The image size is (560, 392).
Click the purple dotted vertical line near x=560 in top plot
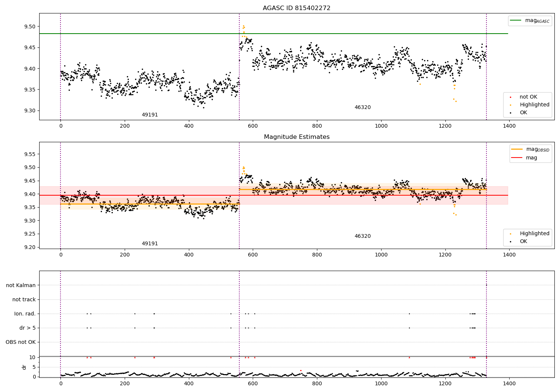[x=239, y=66]
